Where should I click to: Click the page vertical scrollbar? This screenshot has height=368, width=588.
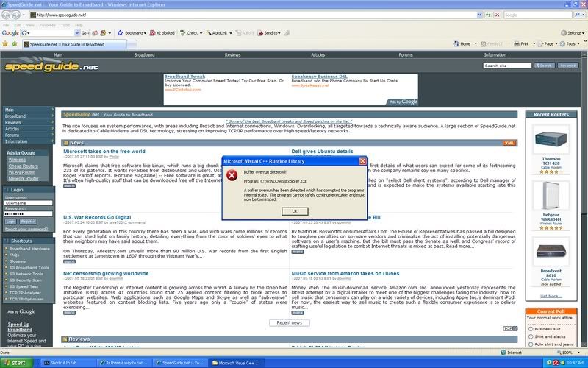584,199
